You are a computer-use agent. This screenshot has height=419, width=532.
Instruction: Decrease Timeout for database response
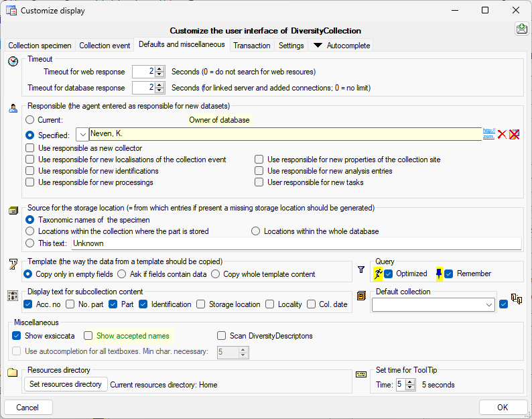coord(159,91)
